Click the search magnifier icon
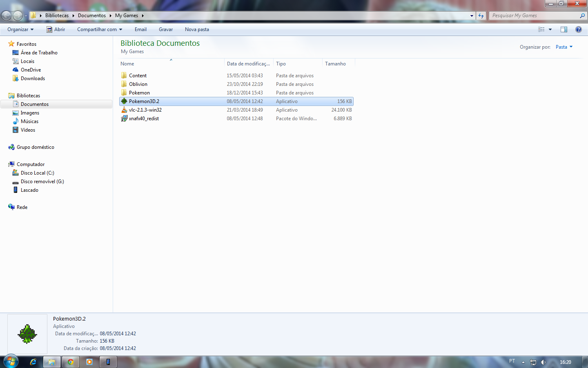Viewport: 588px width, 368px height. click(x=582, y=16)
